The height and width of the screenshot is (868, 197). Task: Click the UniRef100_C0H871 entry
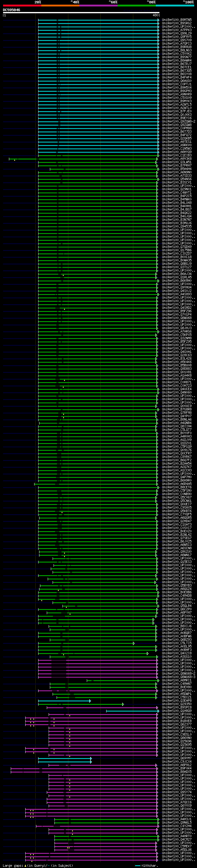(x=177, y=382)
